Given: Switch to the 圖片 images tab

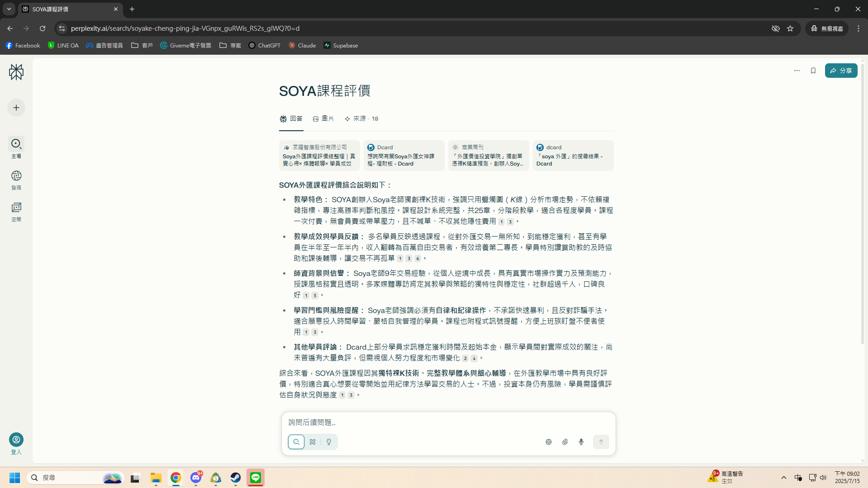Looking at the screenshot, I should (323, 118).
